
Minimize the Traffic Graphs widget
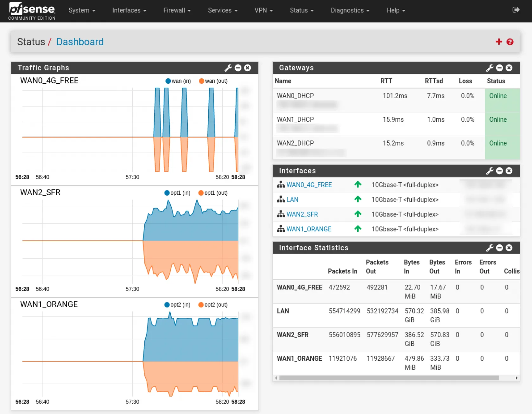pos(238,68)
